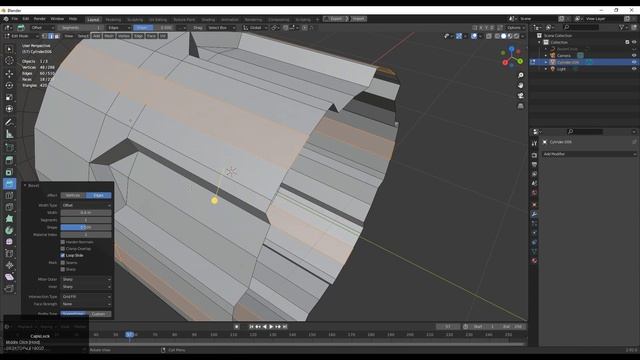Select the Rip Region tool
The height and width of the screenshot is (360, 640).
pyautogui.click(x=9, y=289)
